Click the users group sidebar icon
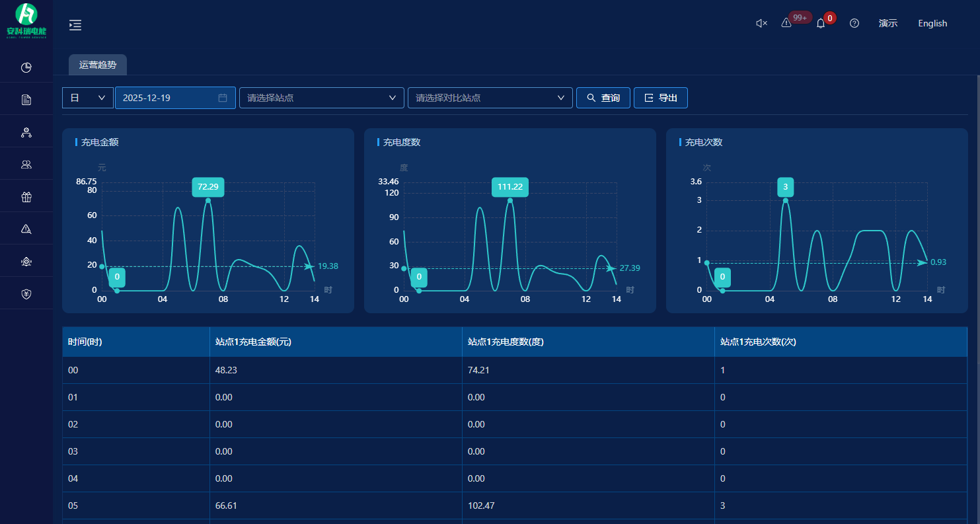 [x=26, y=165]
